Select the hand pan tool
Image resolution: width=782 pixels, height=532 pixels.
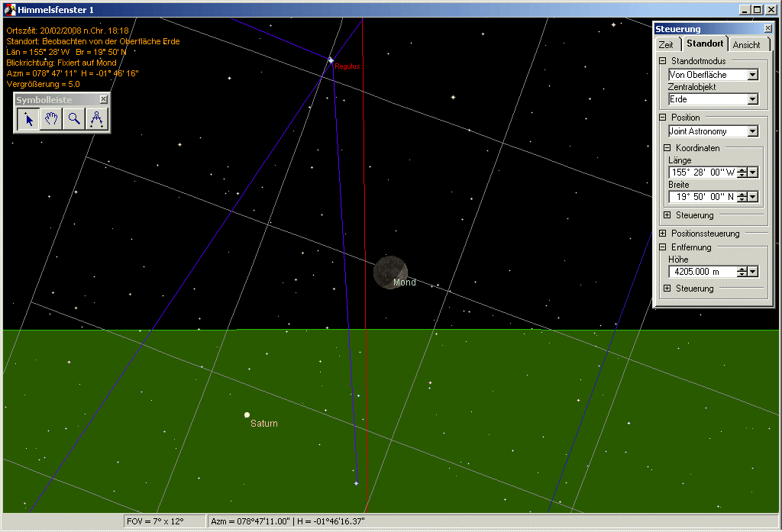[51, 119]
